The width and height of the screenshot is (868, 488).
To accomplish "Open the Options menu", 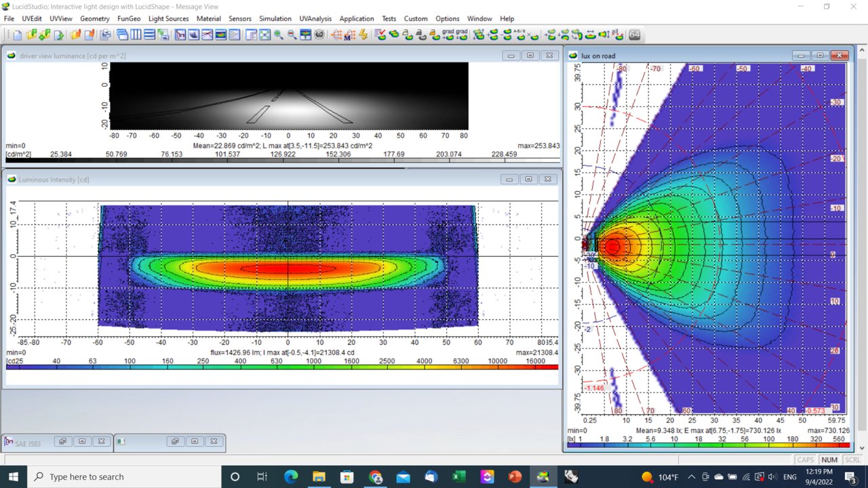I will coord(448,18).
